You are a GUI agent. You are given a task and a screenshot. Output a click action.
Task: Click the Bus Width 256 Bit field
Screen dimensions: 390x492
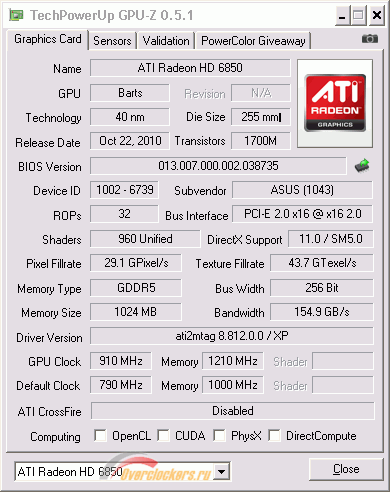point(322,288)
